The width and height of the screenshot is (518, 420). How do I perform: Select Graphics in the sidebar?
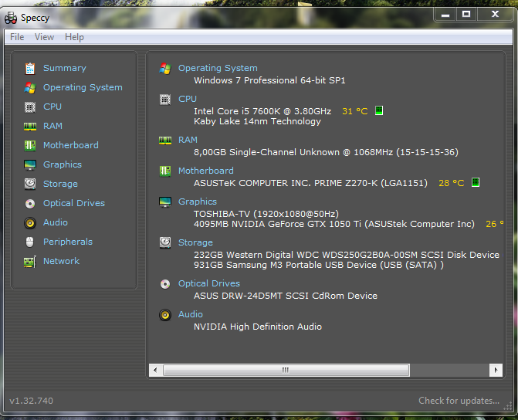click(x=63, y=164)
